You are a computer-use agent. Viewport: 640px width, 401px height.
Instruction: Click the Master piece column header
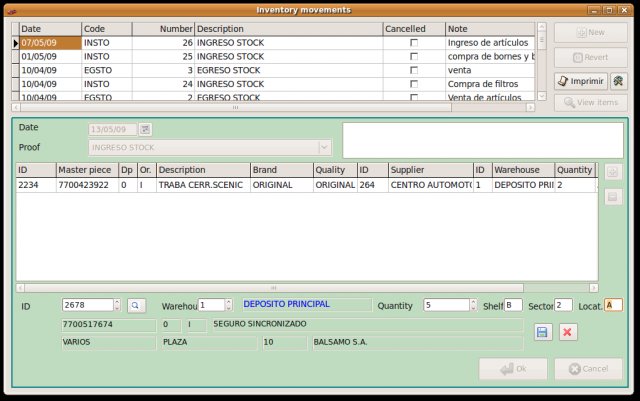point(87,170)
